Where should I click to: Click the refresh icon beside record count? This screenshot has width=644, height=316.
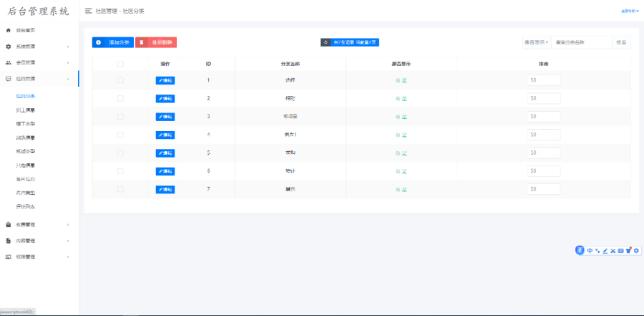[326, 42]
